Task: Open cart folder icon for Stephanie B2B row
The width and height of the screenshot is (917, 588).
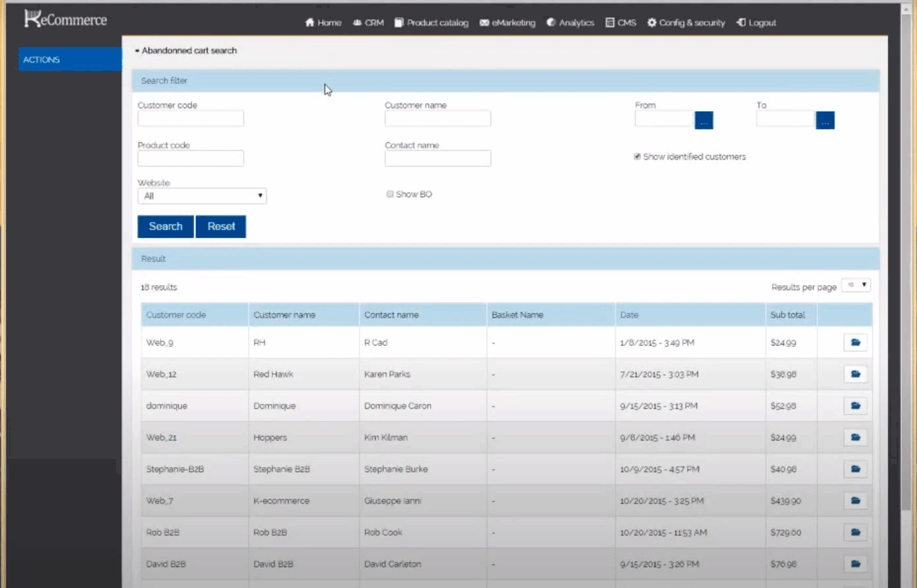Action: (855, 469)
